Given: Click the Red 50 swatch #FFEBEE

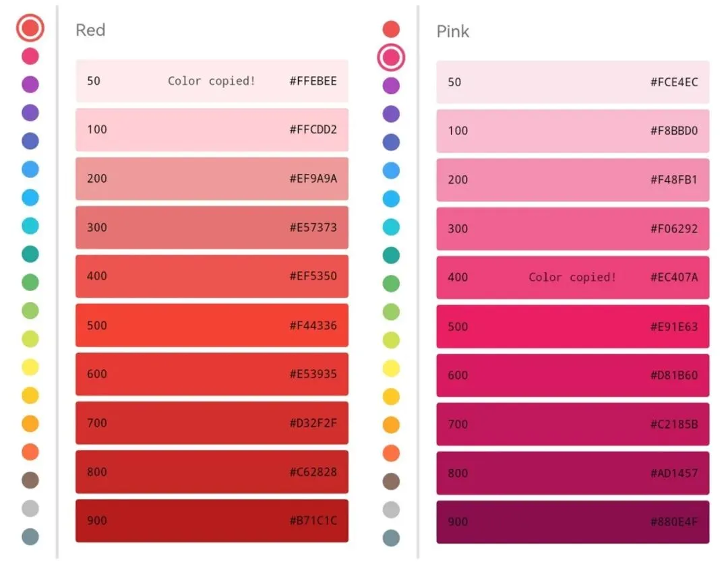Looking at the screenshot, I should [212, 81].
